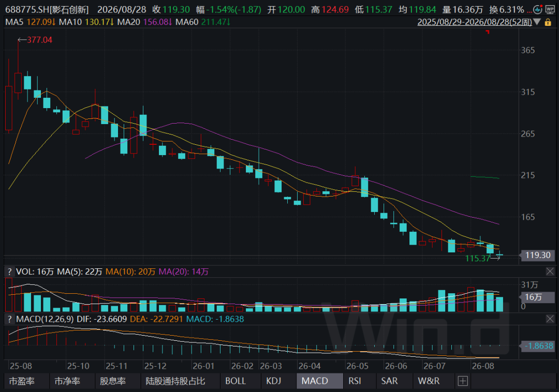The height and width of the screenshot is (392, 559).
Task: Click the -1.8638 tag on MACD axis
Action: coord(538,345)
